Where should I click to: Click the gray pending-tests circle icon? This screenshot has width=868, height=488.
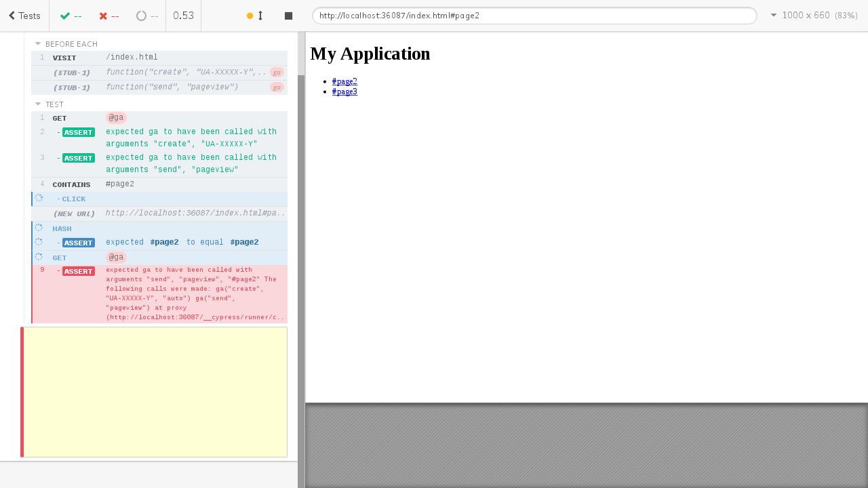[141, 16]
